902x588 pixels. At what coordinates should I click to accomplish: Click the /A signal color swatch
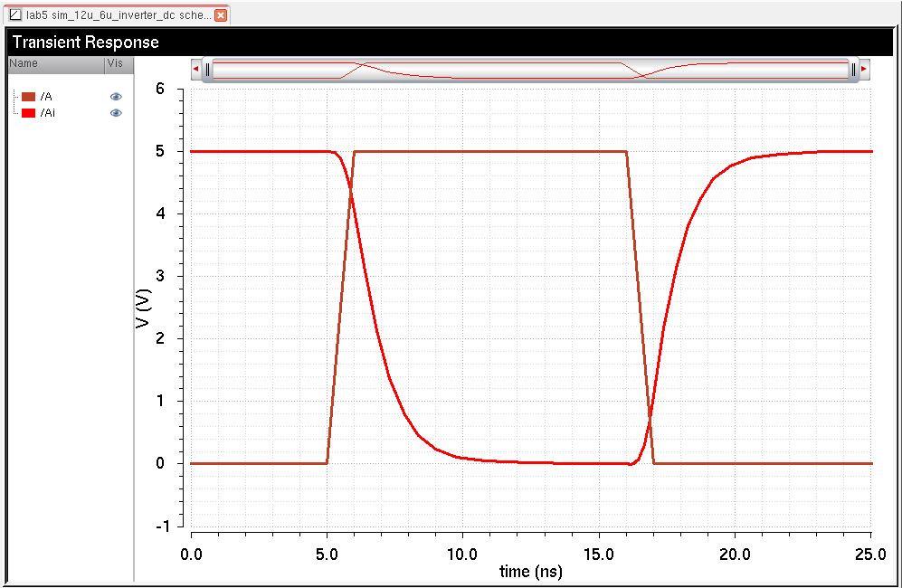coord(28,97)
